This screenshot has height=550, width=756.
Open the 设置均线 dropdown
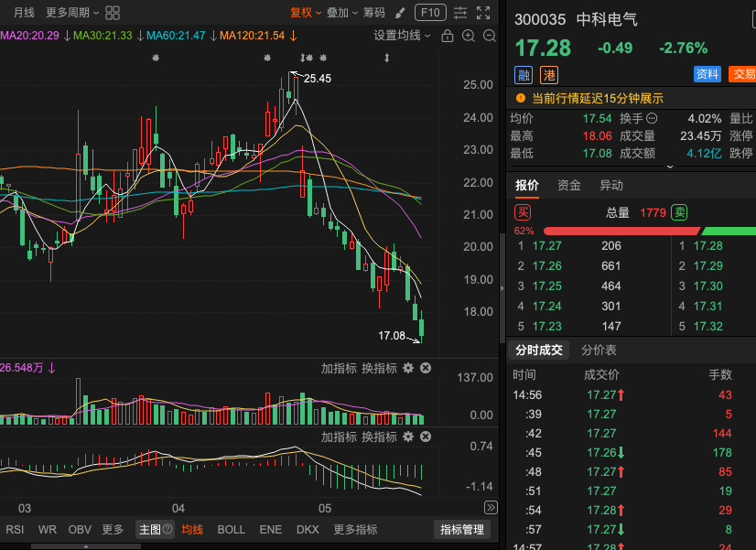[x=402, y=36]
